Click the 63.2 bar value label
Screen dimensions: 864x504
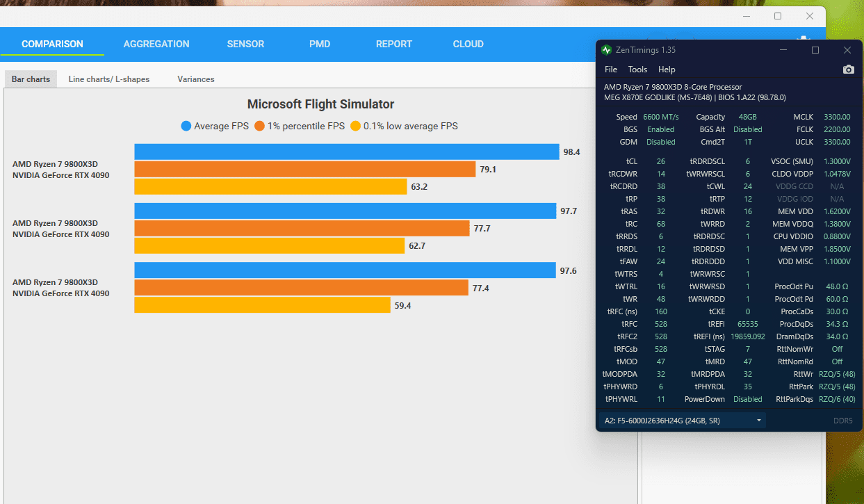click(x=419, y=187)
